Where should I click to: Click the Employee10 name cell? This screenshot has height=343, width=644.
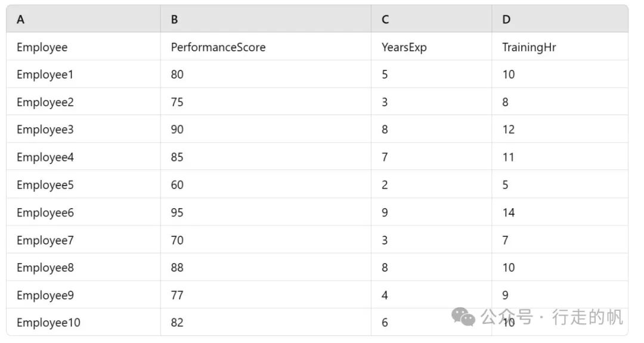pos(83,323)
